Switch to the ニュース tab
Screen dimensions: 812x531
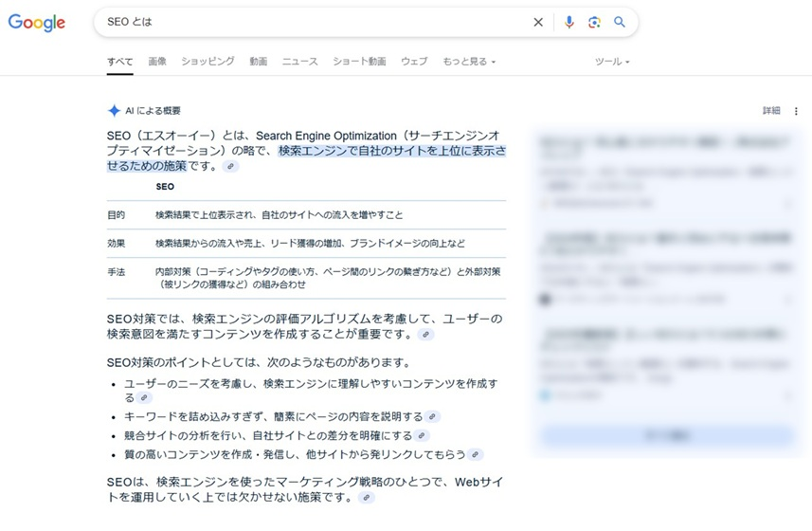point(299,62)
